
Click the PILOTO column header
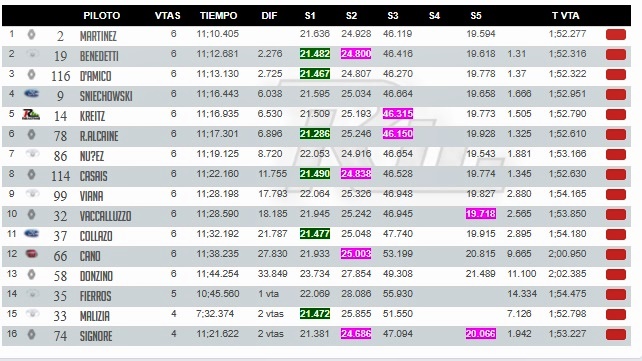click(x=102, y=16)
